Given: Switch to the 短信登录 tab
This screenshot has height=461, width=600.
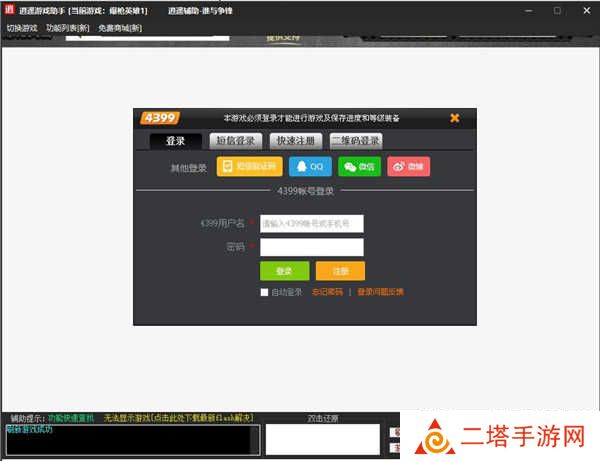Looking at the screenshot, I should [236, 141].
